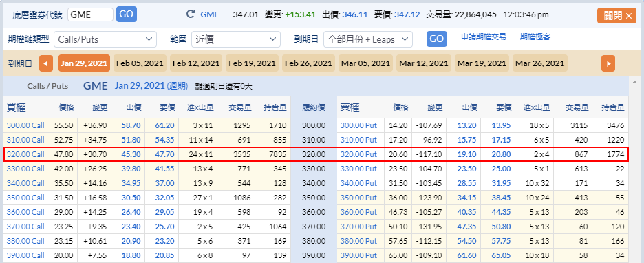The image size is (644, 263).
Task: Select the Feb 26, 2021 expiry tab
Action: [308, 64]
